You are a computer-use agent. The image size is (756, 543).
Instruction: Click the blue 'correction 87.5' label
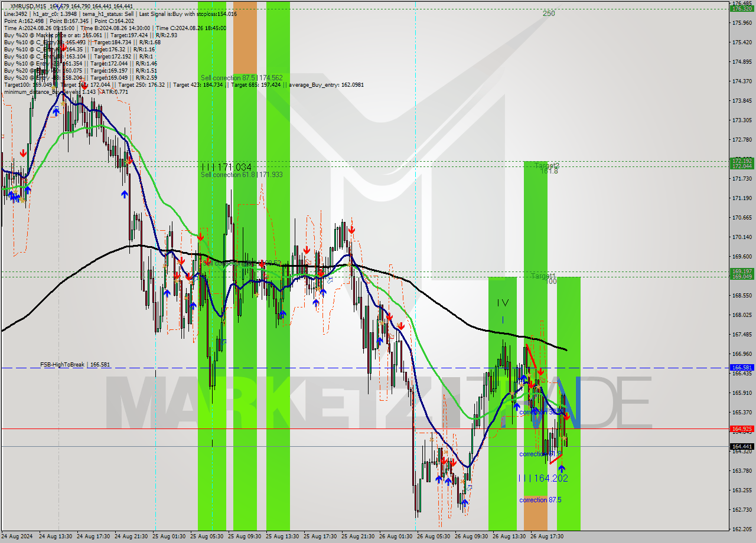tap(540, 500)
